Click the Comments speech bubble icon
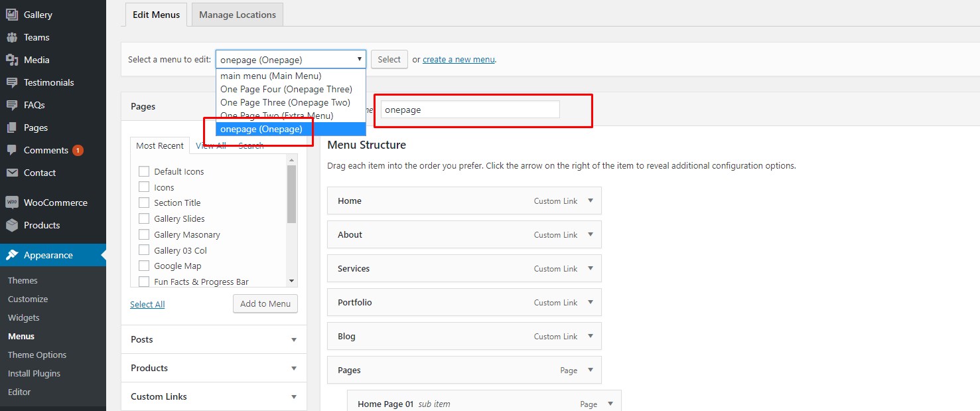Screen dimensions: 980x411 [x=12, y=150]
